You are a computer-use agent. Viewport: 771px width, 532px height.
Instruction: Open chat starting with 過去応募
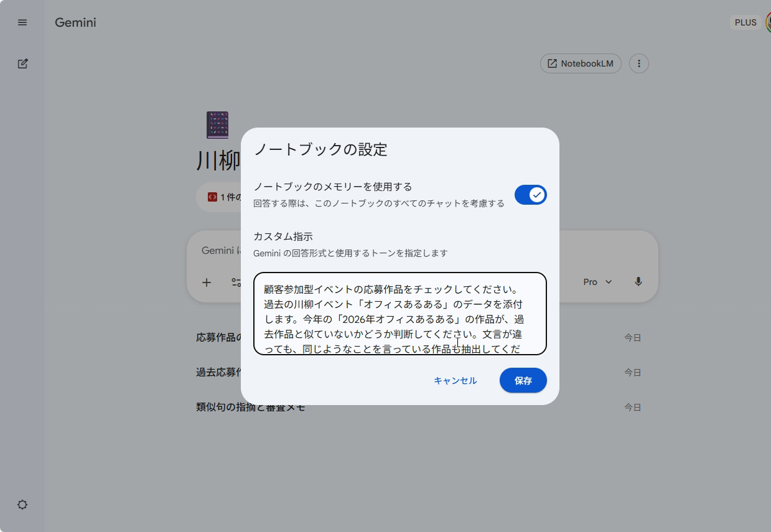(x=218, y=372)
